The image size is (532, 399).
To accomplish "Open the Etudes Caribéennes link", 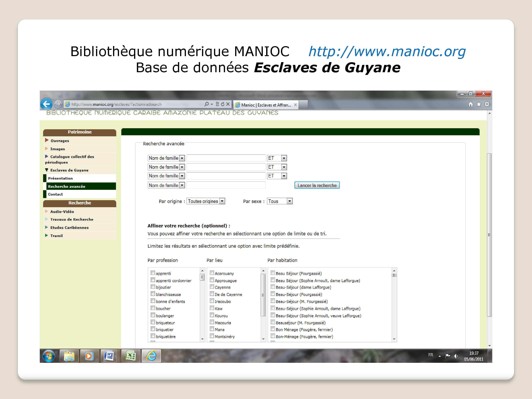I will click(x=69, y=228).
